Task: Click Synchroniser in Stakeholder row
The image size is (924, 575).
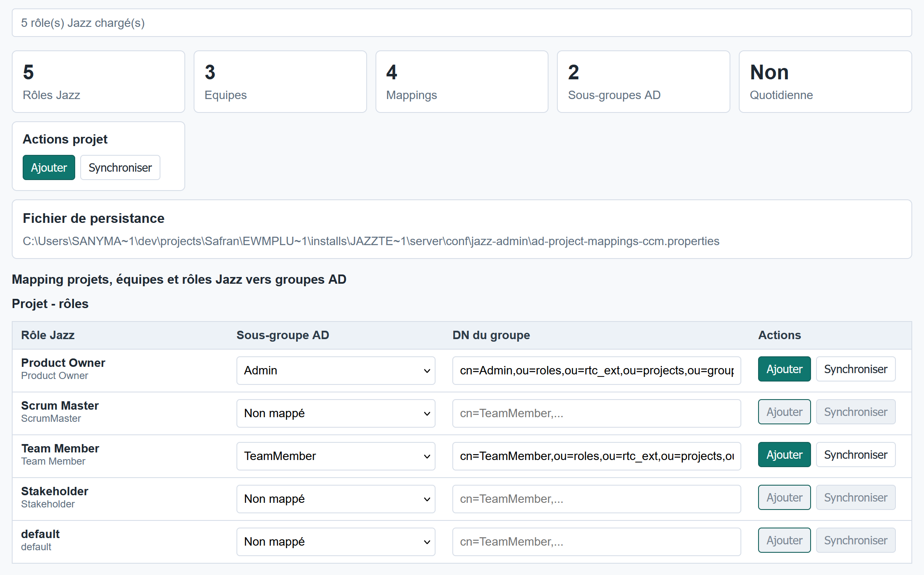Action: [856, 497]
